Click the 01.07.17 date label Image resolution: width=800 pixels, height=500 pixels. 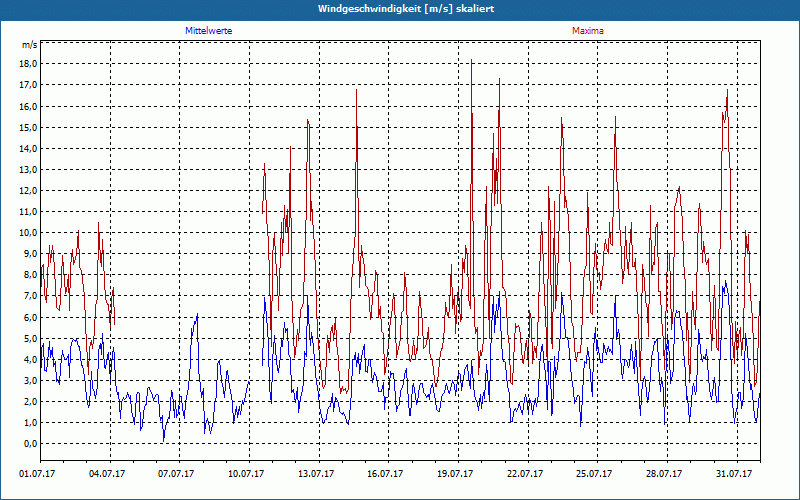[37, 474]
